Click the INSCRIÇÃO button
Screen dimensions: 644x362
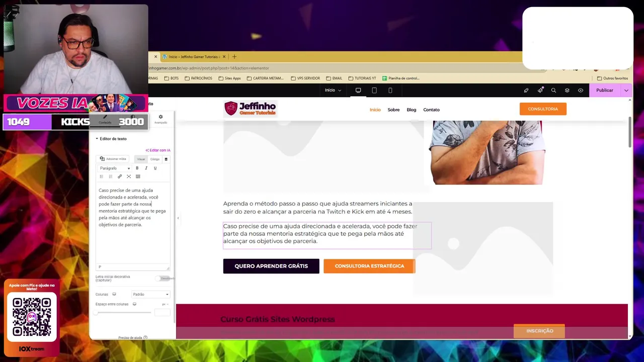pos(540,331)
